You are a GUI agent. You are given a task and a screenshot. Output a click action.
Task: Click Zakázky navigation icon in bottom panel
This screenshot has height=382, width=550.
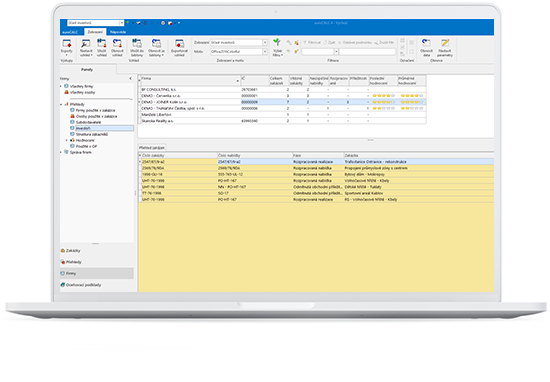click(x=63, y=250)
